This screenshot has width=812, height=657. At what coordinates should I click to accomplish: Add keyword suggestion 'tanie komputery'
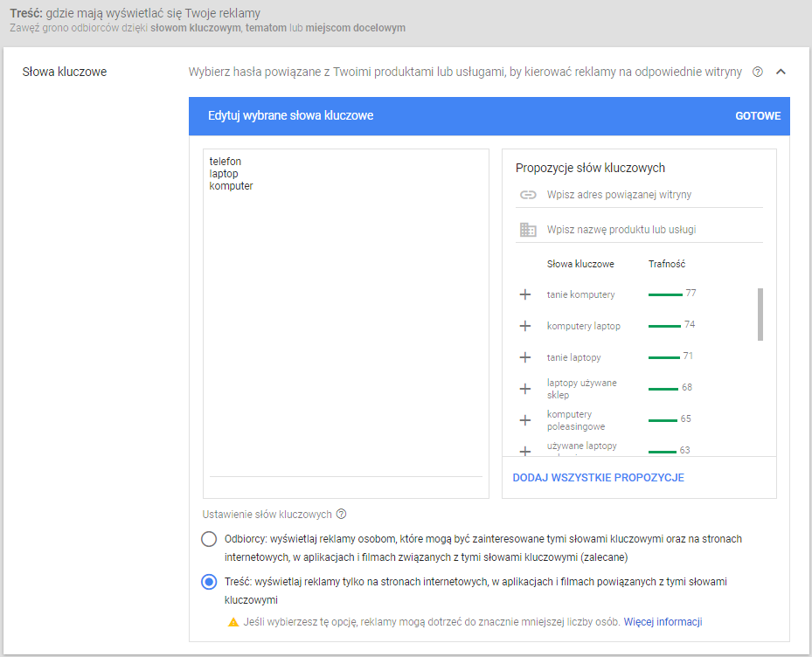tap(525, 294)
